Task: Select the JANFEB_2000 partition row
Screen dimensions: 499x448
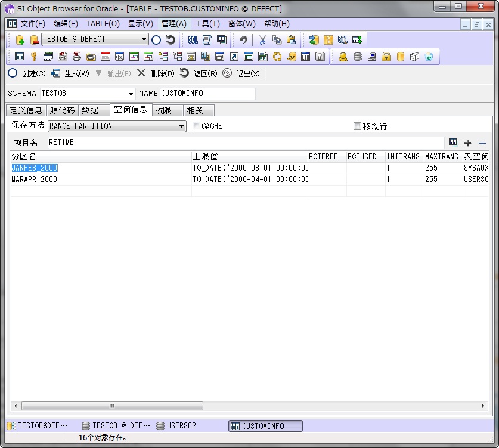Action: 249,168
